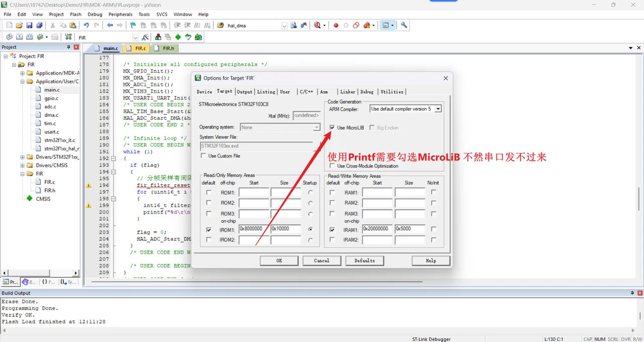Save the current file
Viewport: 644px width, 342px height.
click(29, 25)
